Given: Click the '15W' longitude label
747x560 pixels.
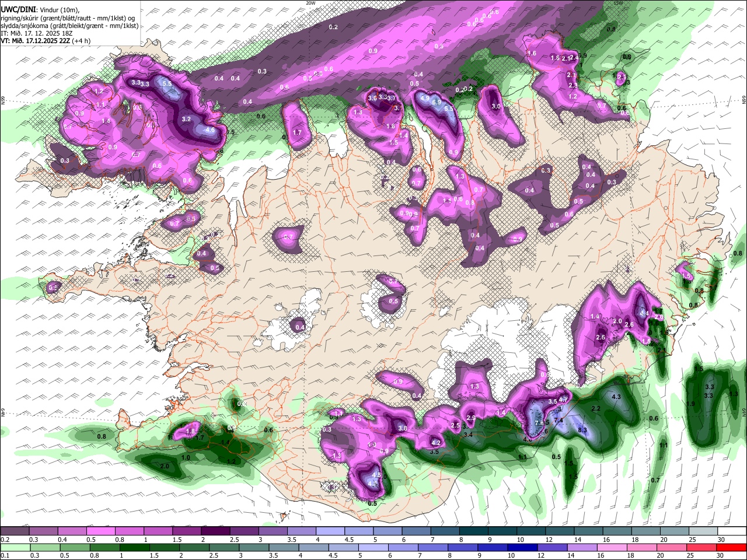Looking at the screenshot, I should click(618, 3).
